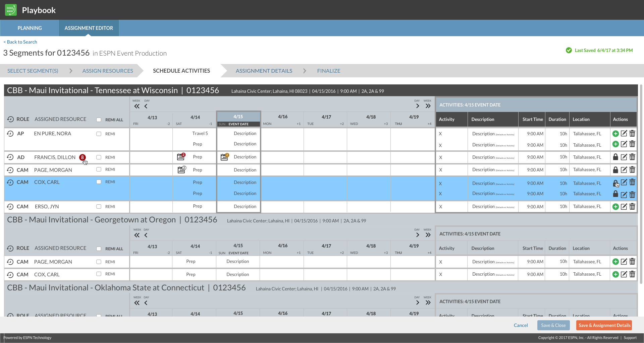Check REMI for ERSO, JYN

[x=99, y=207]
